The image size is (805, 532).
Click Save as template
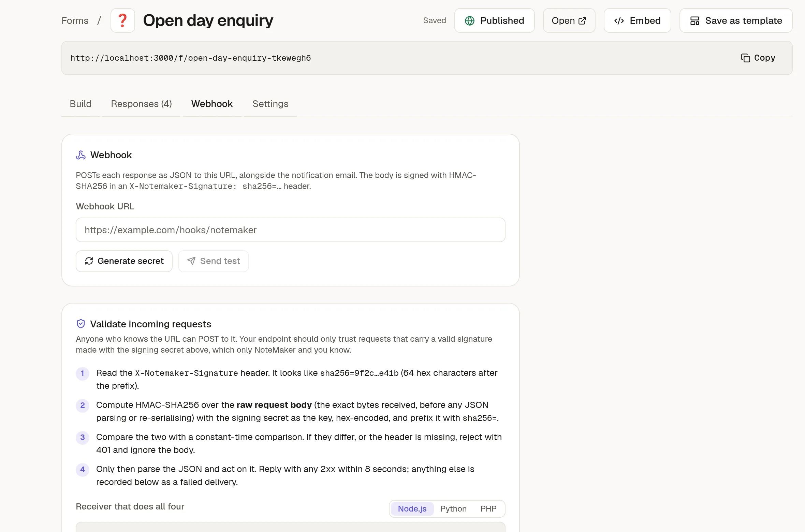(736, 20)
